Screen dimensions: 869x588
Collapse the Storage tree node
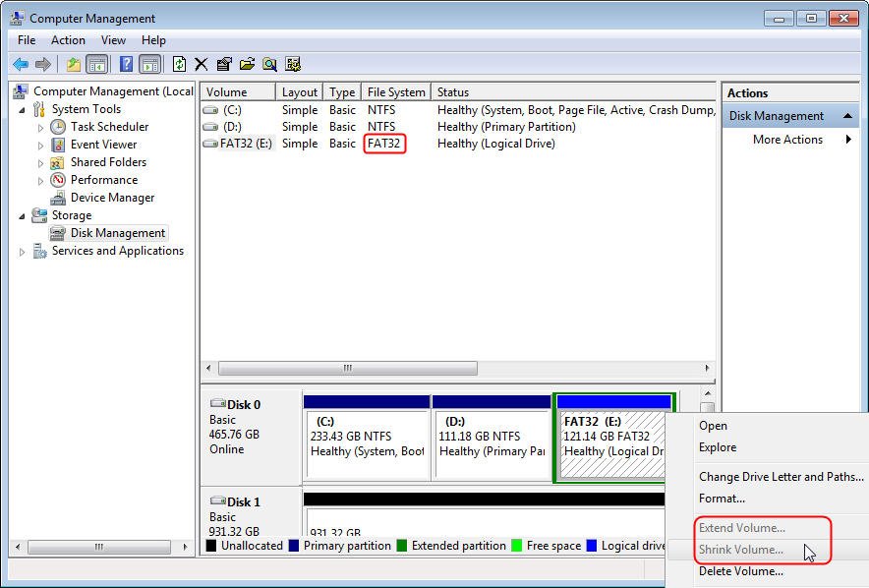point(23,216)
